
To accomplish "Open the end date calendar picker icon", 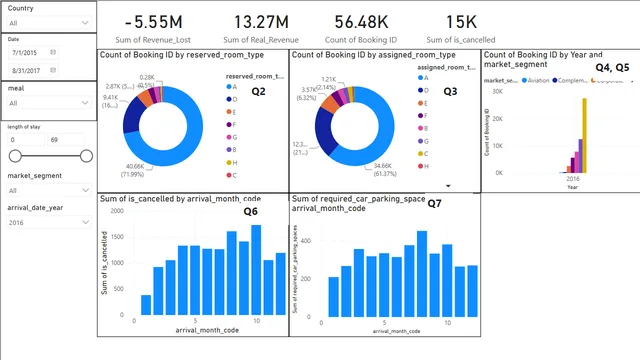I will pos(53,70).
